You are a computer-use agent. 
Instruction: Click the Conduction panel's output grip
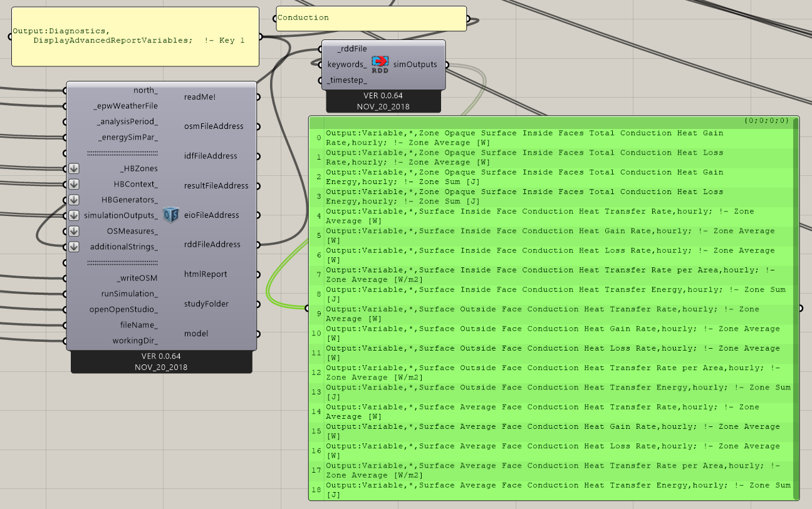tap(469, 18)
